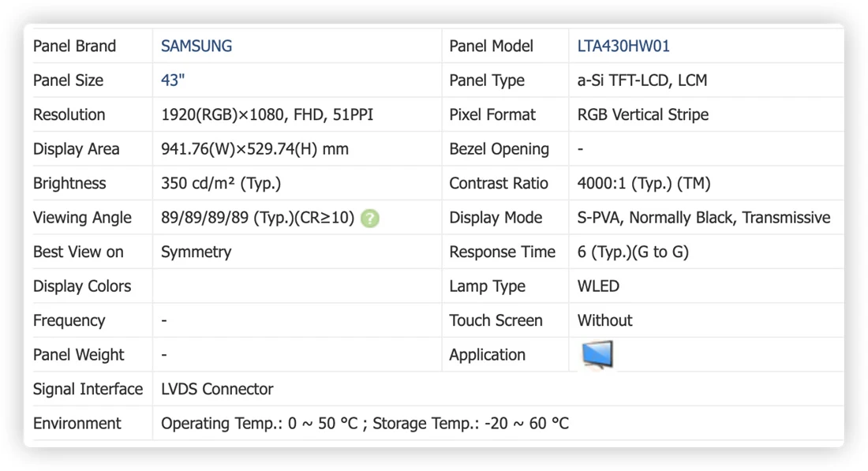The image size is (868, 471).
Task: Click the green question mark help icon
Action: [370, 218]
